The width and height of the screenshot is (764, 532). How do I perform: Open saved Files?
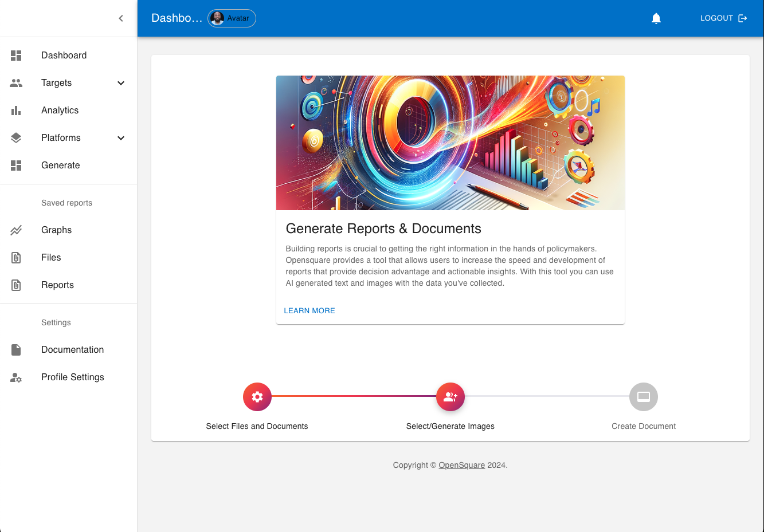[69, 258]
